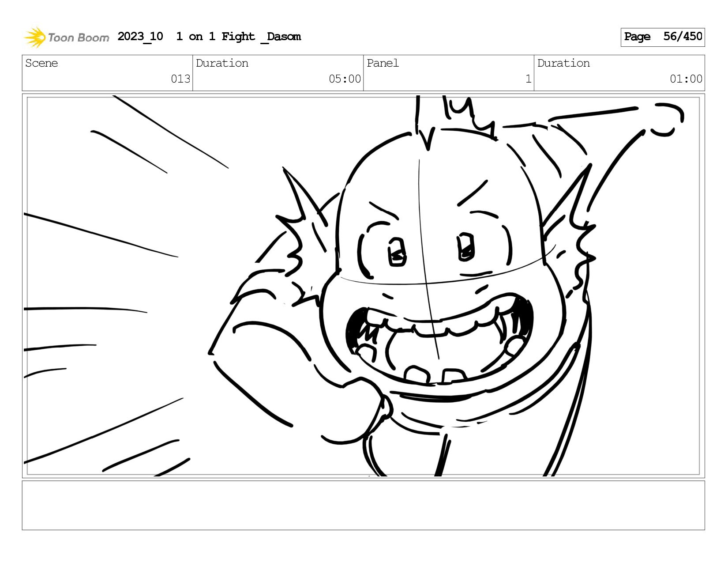728x563 pixels.
Task: Select the scene number 013
Action: (180, 79)
